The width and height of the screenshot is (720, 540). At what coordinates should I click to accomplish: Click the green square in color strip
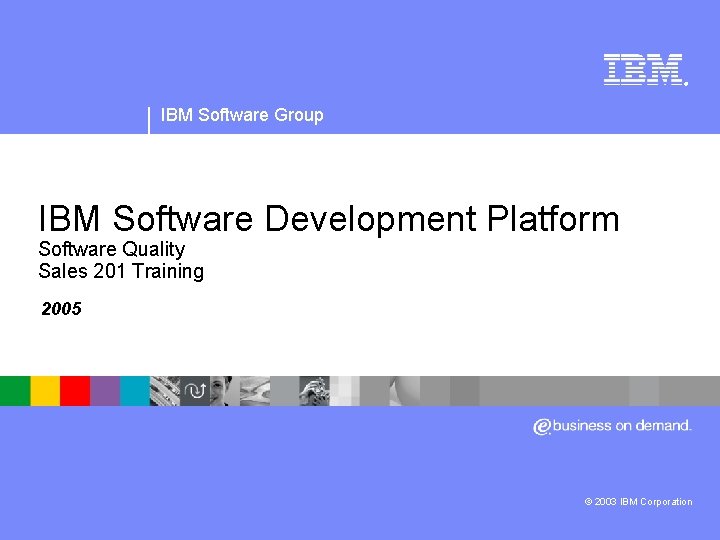pos(15,391)
